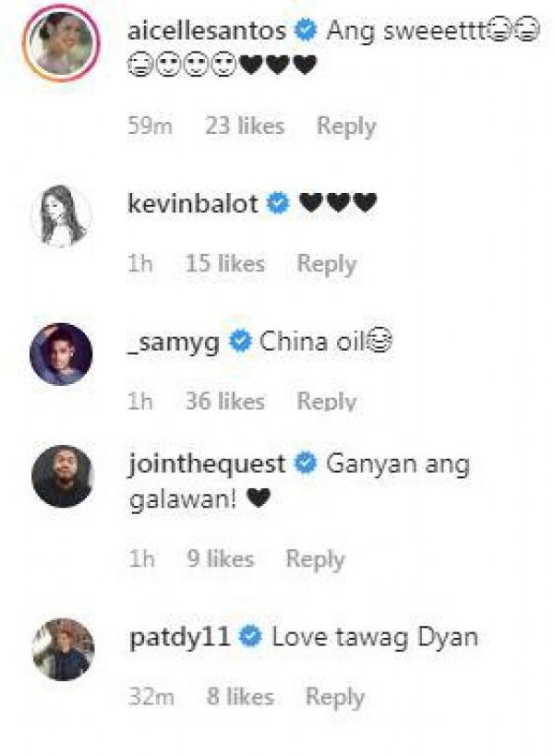Open aicellesantos profile picture
This screenshot has height=756, width=554.
click(x=61, y=42)
